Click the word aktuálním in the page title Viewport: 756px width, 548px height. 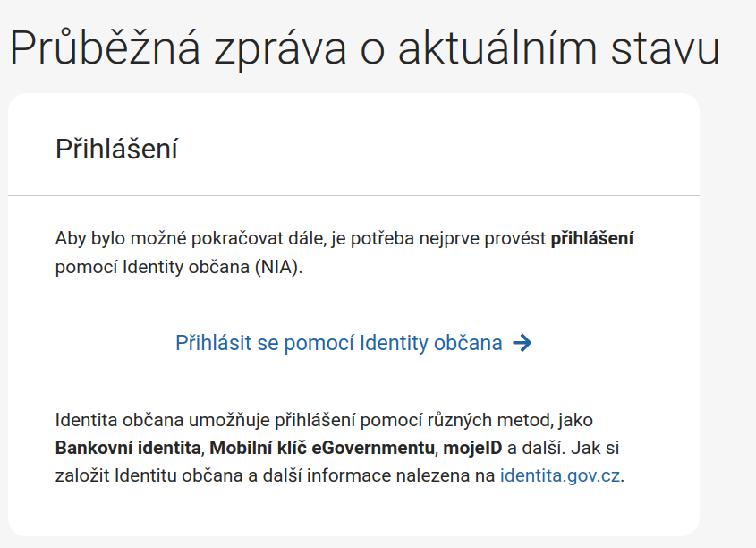[x=497, y=48]
